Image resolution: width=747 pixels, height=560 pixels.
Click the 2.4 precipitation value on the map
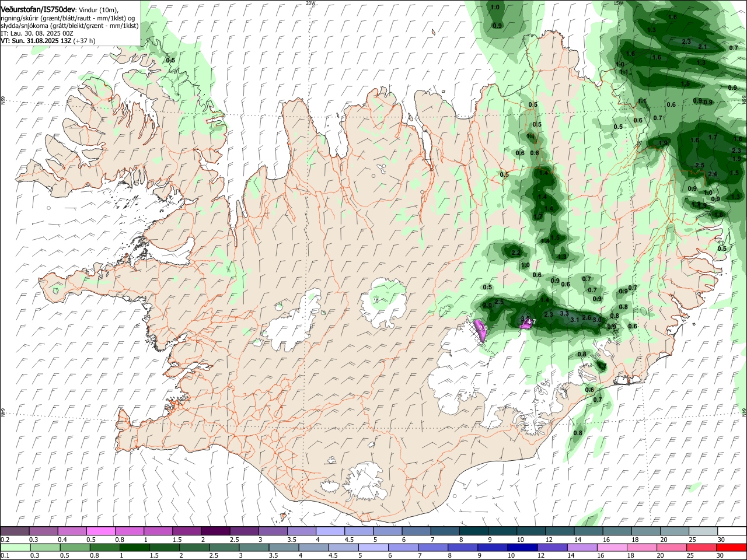[x=713, y=174]
